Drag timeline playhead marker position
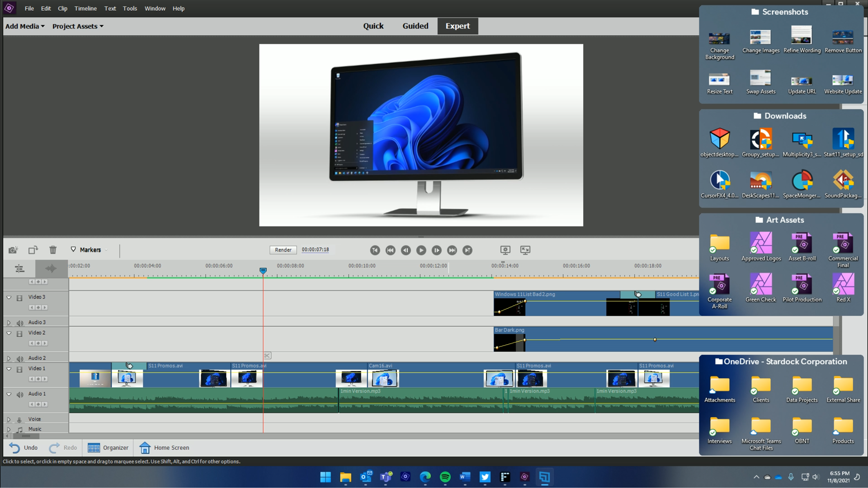This screenshot has width=868, height=488. tap(263, 270)
